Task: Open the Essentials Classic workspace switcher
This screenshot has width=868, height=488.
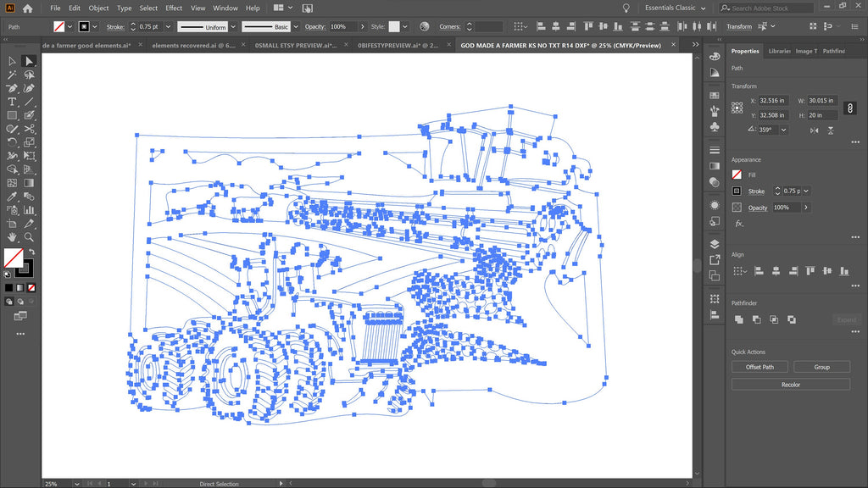Action: tap(675, 8)
